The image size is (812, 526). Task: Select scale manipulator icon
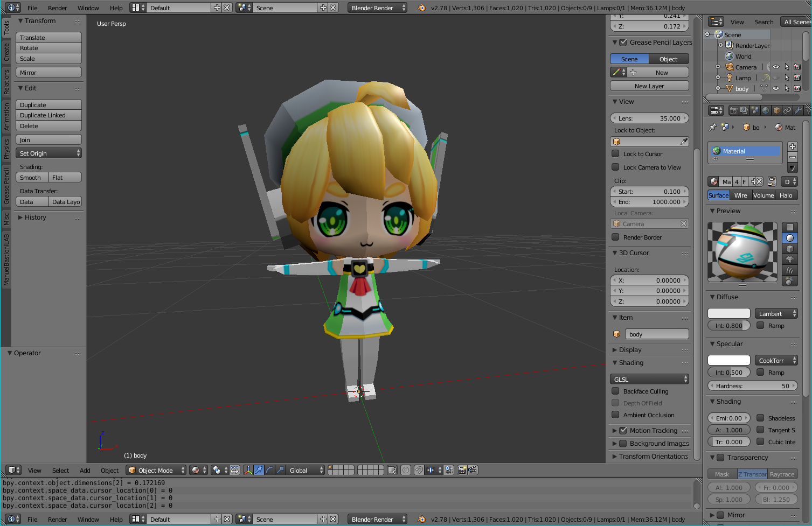280,470
